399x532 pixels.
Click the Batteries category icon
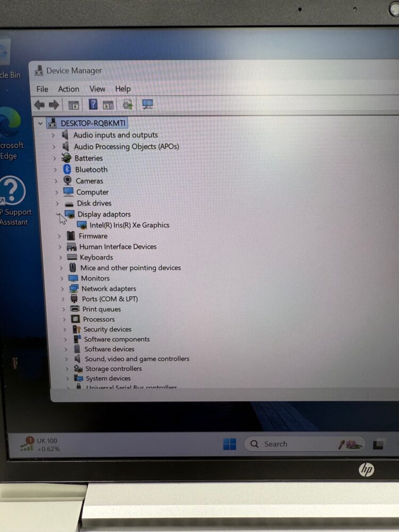pyautogui.click(x=66, y=158)
